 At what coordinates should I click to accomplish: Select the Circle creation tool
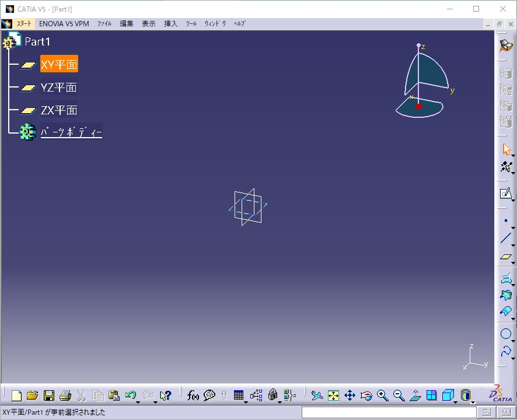pyautogui.click(x=506, y=334)
